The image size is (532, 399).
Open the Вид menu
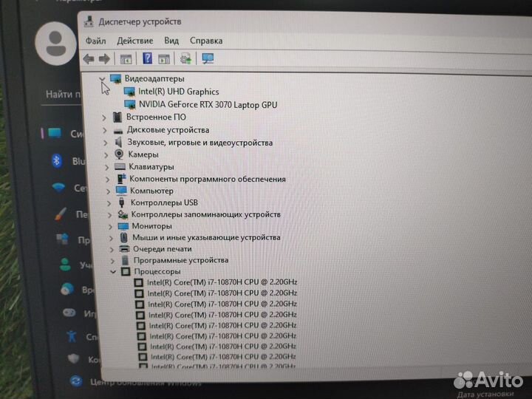171,41
